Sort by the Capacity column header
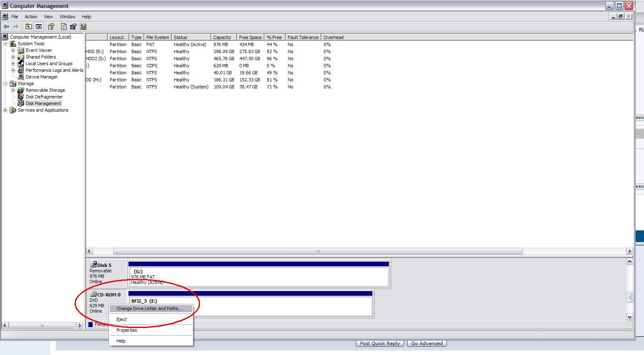This screenshot has height=355, width=644. coord(224,37)
